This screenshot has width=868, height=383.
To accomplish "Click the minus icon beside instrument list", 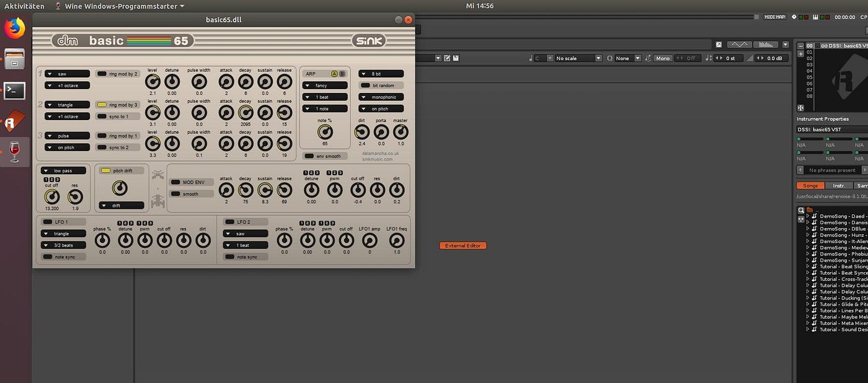I will [800, 45].
